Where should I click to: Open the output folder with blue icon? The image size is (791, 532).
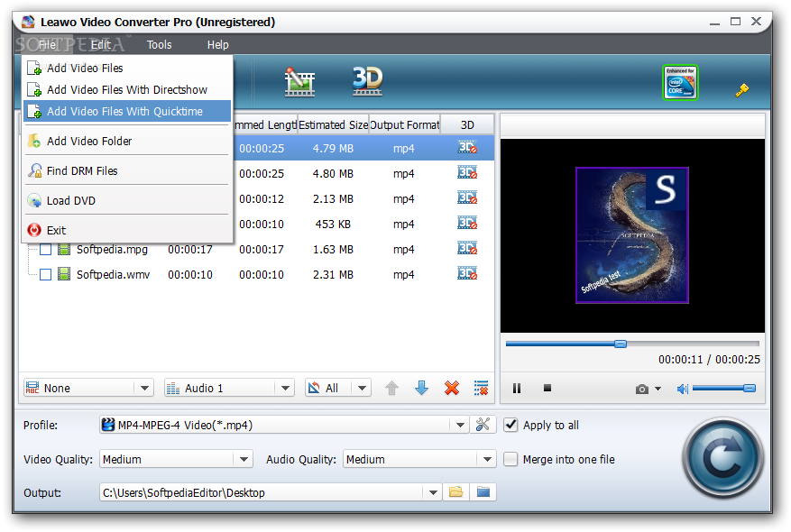click(483, 492)
